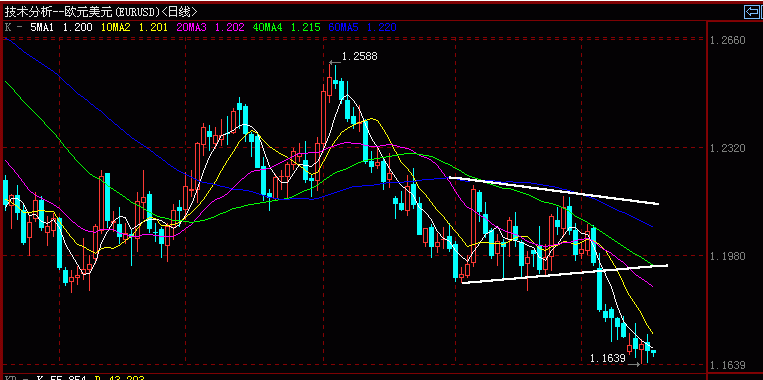Click the blue left-arrow back icon
This screenshot has width=763, height=380.
tap(751, 12)
